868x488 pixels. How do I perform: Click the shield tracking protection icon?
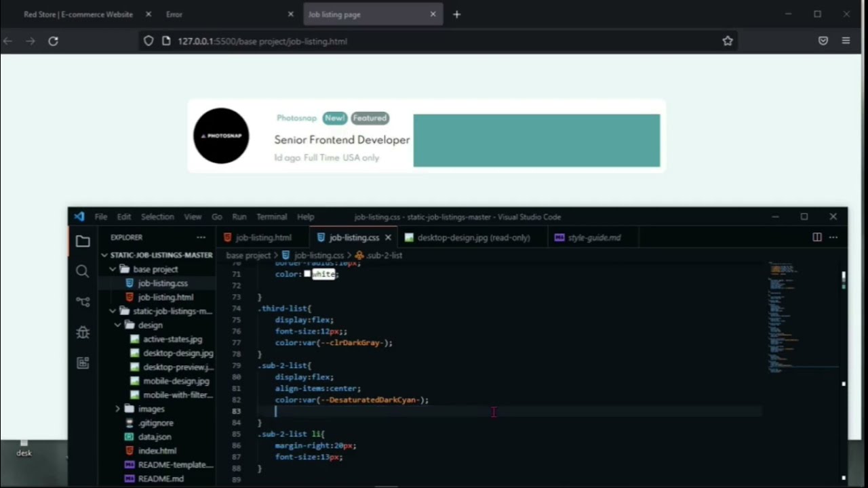pyautogui.click(x=149, y=41)
